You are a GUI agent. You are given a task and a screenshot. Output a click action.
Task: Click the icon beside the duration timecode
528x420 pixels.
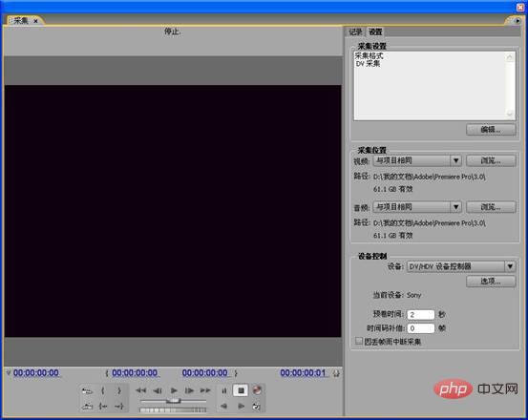[336, 373]
